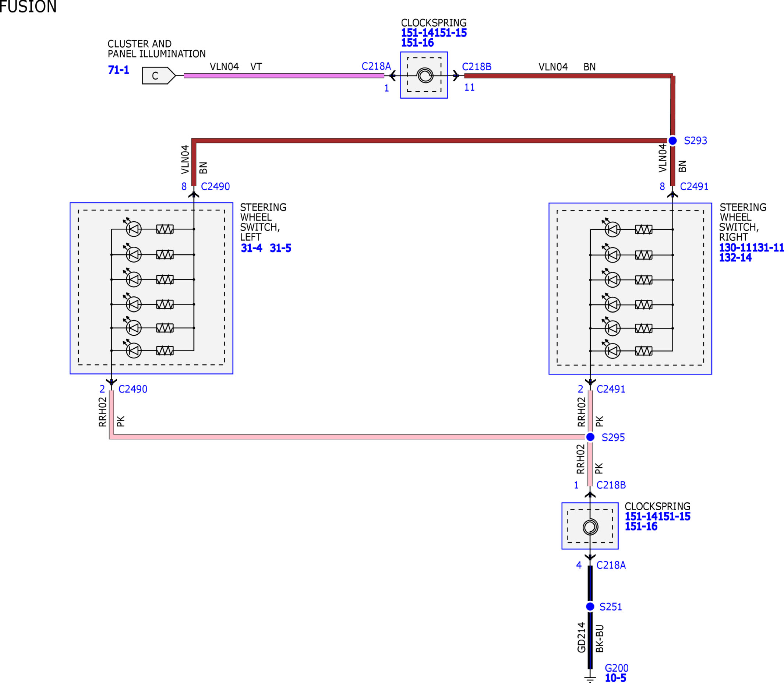Click the C2490 connector label at pin 2
The image size is (784, 683).
click(133, 389)
